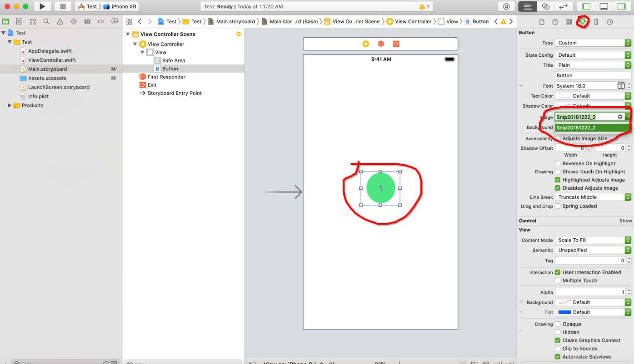
Task: Open the Connections inspector tab
Action: click(x=610, y=22)
